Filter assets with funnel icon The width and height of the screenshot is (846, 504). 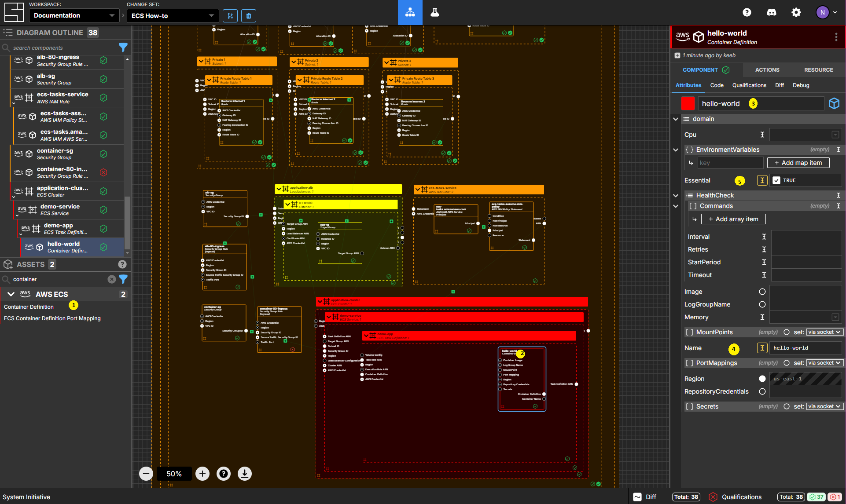123,279
